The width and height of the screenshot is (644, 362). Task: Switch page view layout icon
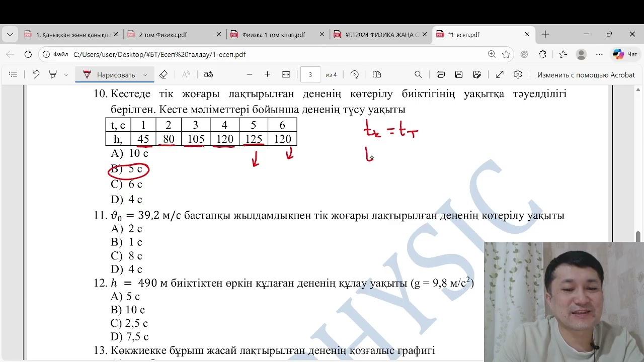[377, 74]
